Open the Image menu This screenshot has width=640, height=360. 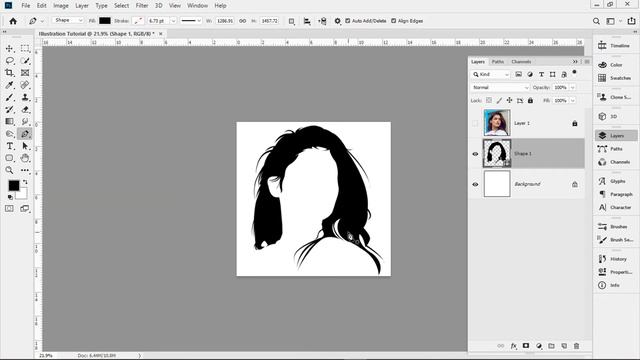click(x=61, y=6)
